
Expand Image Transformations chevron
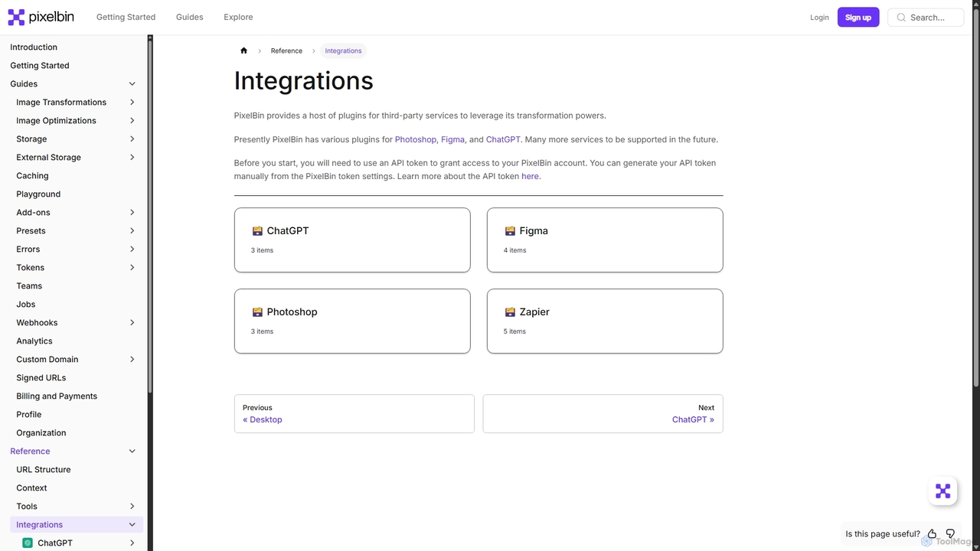pos(132,103)
